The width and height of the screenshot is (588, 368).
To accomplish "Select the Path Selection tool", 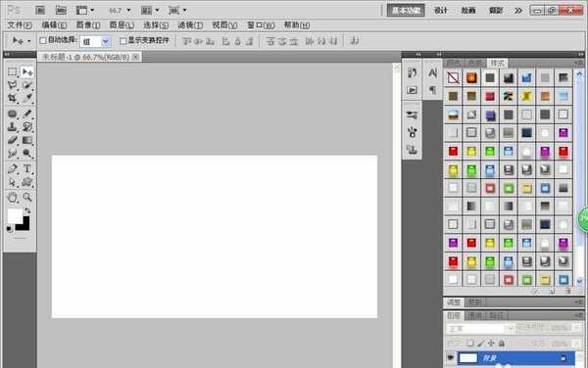I will [13, 182].
